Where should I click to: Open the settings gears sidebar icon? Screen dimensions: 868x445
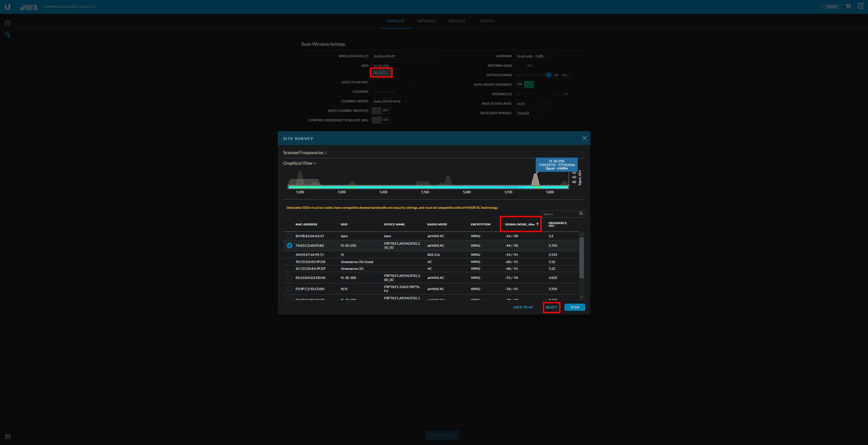7,35
